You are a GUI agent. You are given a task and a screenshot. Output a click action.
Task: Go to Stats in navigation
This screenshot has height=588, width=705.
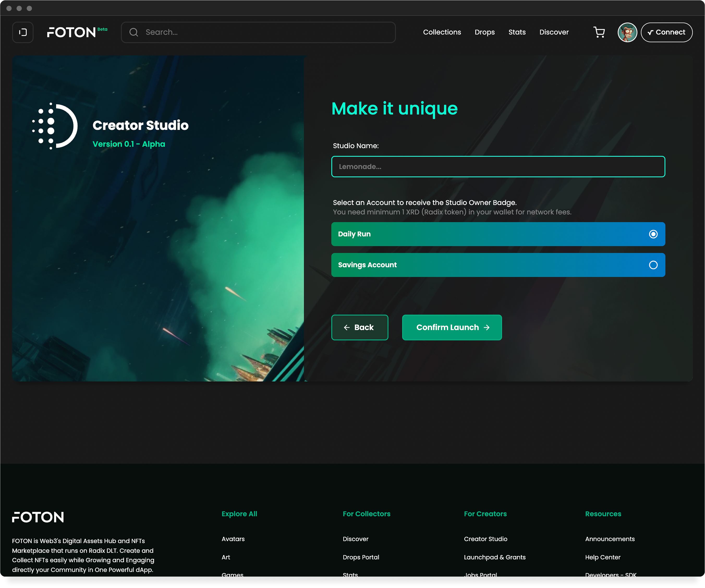[517, 32]
